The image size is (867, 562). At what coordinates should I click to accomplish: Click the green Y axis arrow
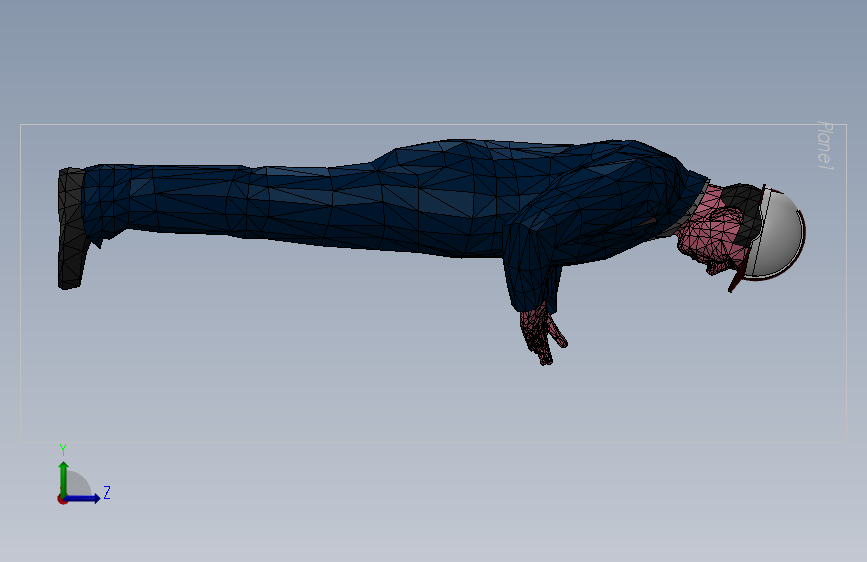[x=64, y=478]
